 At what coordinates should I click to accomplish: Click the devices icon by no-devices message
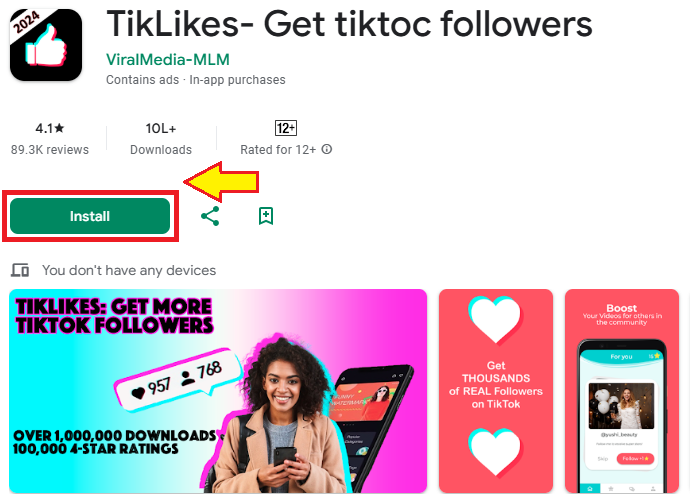coord(20,270)
